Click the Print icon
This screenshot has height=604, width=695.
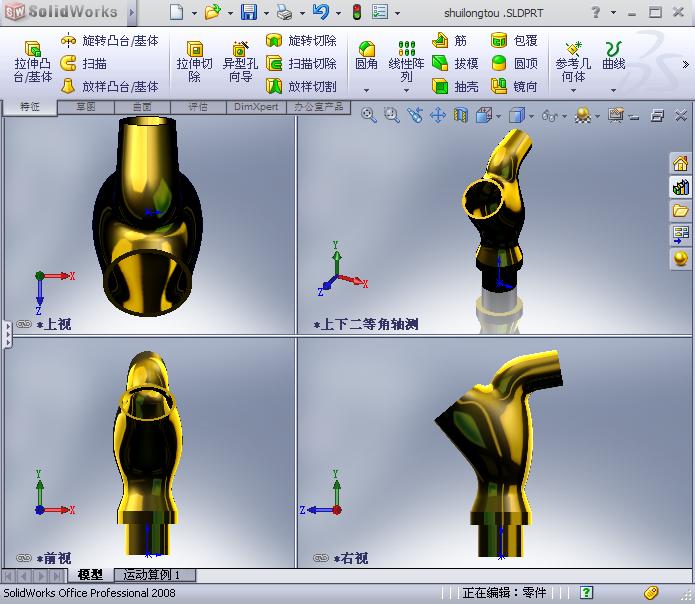coord(284,13)
